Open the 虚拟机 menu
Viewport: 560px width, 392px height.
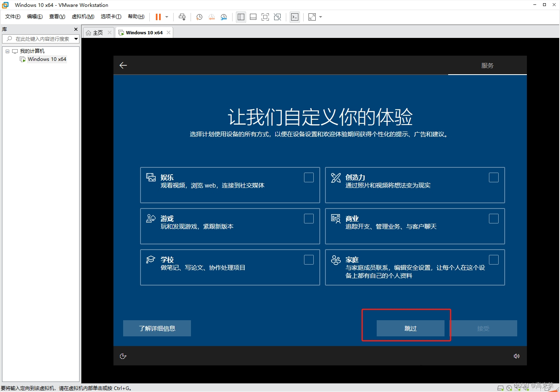pyautogui.click(x=83, y=17)
